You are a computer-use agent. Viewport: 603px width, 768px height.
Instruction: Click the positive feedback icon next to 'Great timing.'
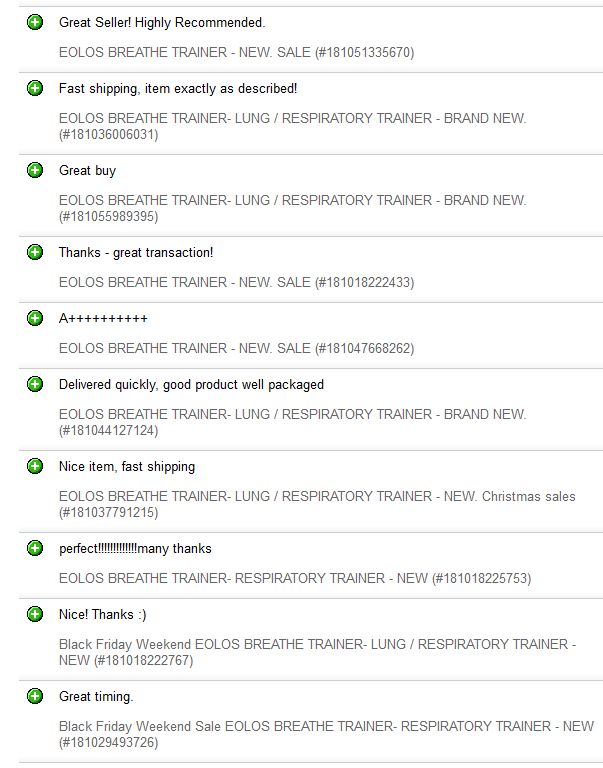click(x=35, y=696)
